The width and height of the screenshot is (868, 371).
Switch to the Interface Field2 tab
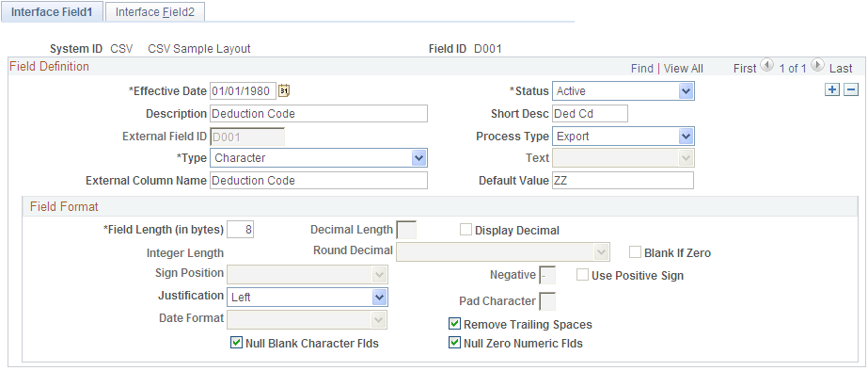coord(155,11)
